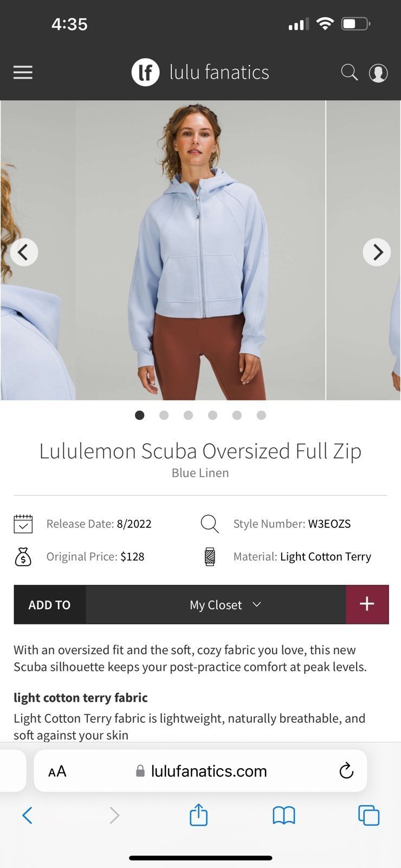This screenshot has height=868, width=401.
Task: Click the lulu fanatics logo
Action: click(x=200, y=72)
